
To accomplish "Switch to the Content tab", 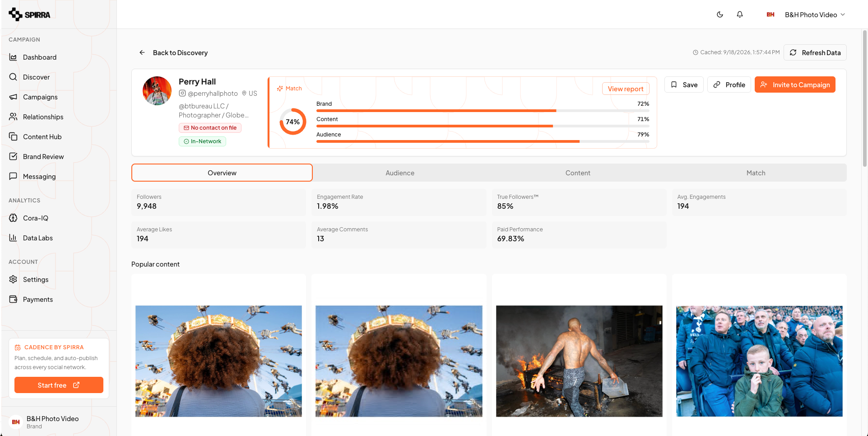I will click(x=578, y=173).
